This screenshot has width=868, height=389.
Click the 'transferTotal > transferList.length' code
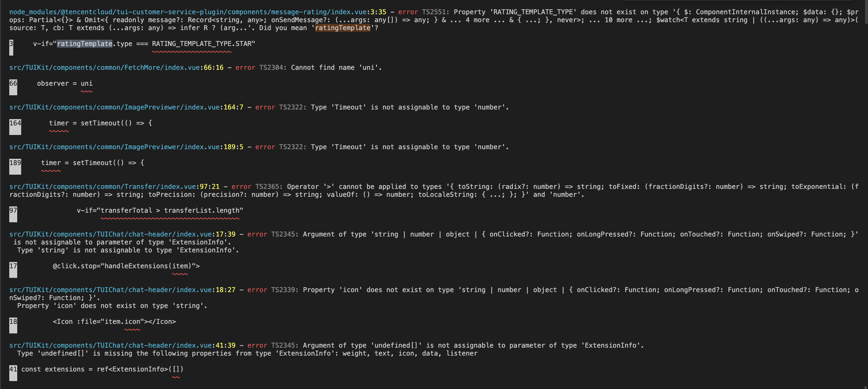click(x=170, y=210)
